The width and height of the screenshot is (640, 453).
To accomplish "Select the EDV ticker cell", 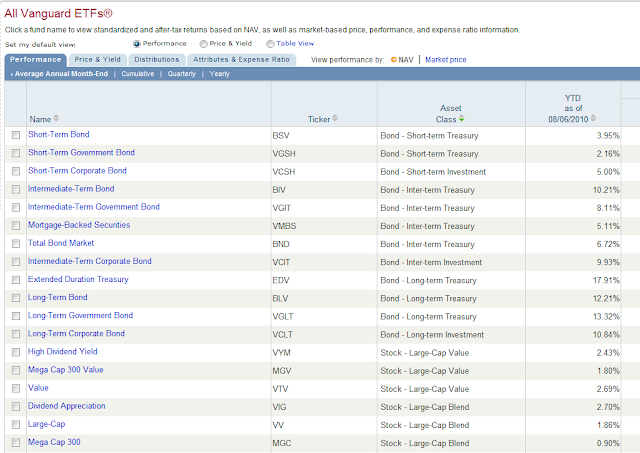I will click(281, 280).
